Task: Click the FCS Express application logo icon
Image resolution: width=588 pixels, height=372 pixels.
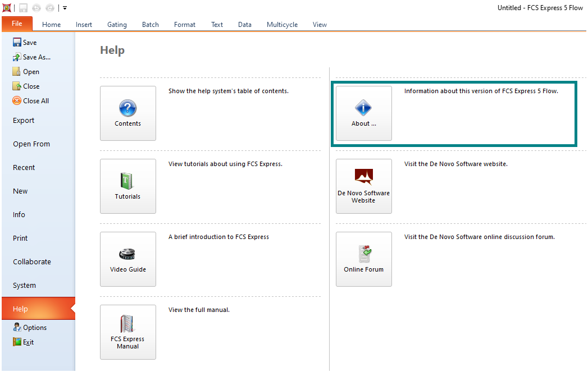Action: pos(7,8)
